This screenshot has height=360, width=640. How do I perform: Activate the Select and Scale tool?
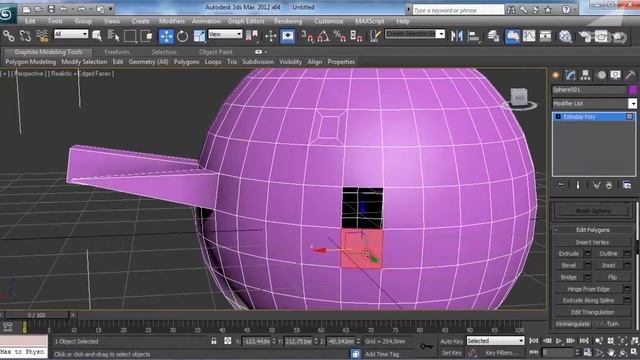tap(199, 36)
